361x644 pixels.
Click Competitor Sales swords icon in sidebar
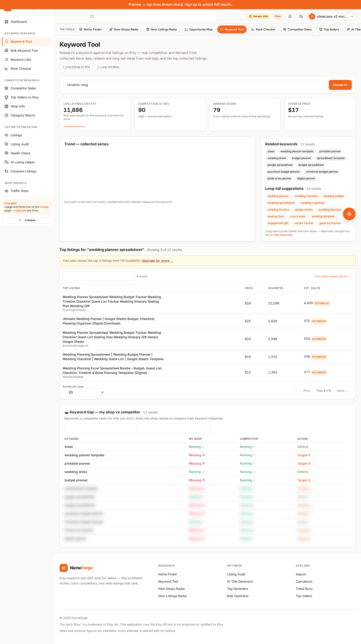point(7,88)
